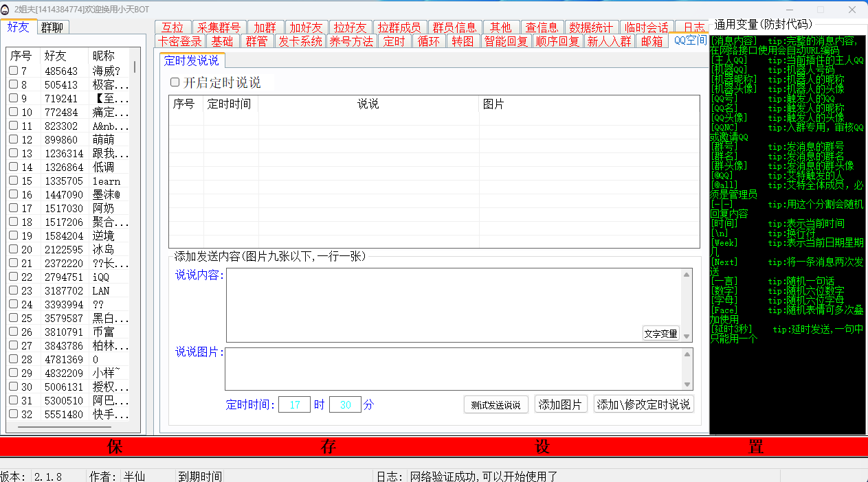Click the 添加图片 button

pos(560,404)
